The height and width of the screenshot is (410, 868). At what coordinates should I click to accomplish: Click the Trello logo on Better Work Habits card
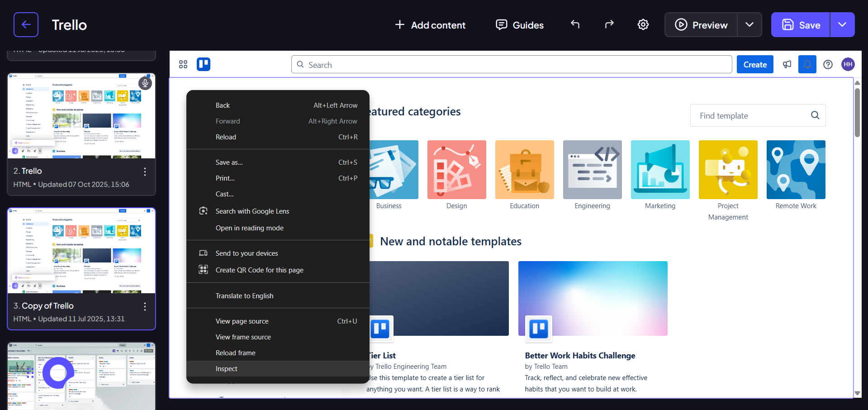(539, 329)
